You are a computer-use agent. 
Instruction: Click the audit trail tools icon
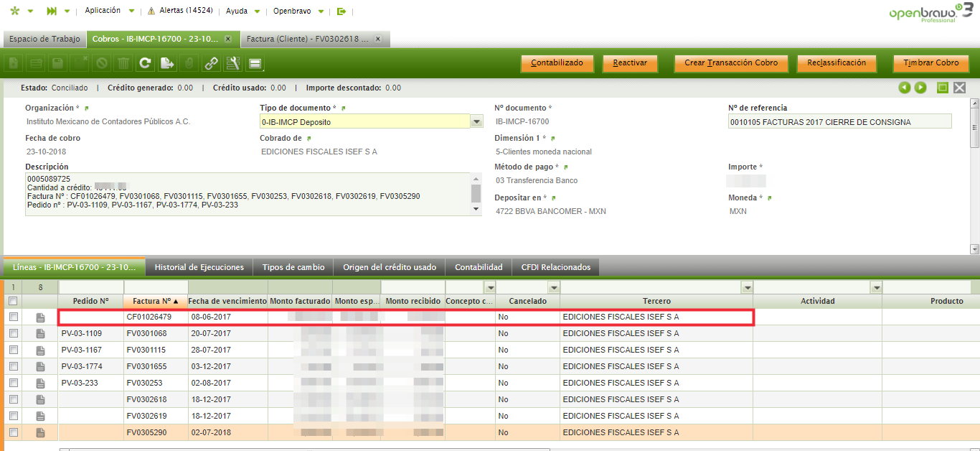[x=232, y=63]
